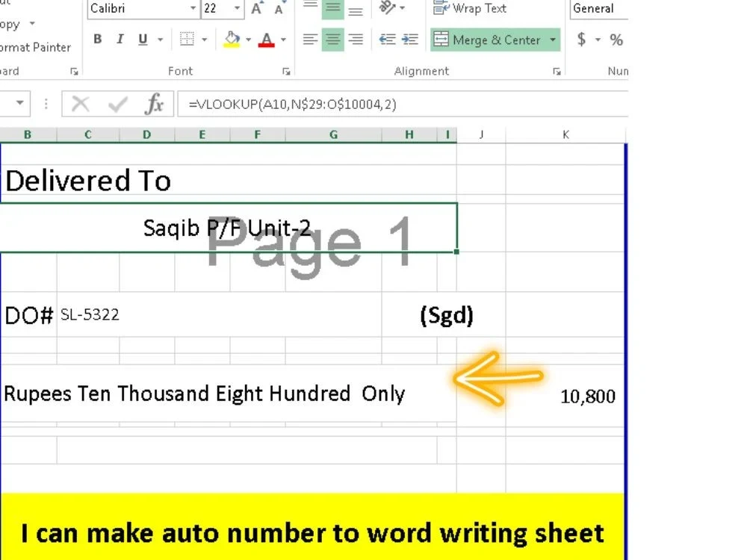Click the Orientation text angle icon
747x560 pixels.
(x=387, y=7)
